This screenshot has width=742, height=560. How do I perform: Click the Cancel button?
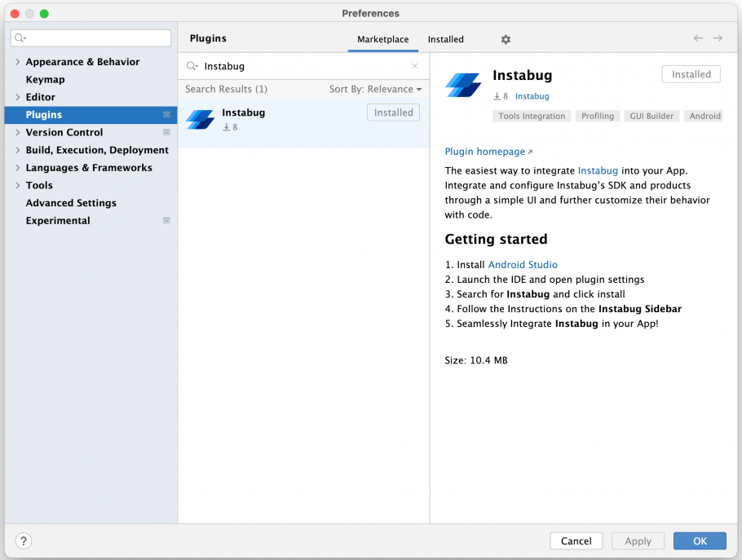point(576,540)
